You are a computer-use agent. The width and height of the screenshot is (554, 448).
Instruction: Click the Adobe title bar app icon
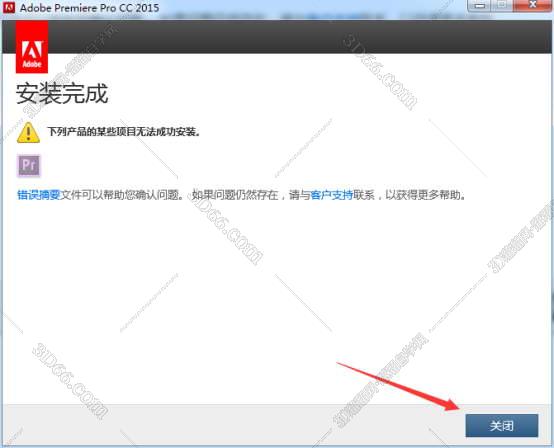(8, 7)
